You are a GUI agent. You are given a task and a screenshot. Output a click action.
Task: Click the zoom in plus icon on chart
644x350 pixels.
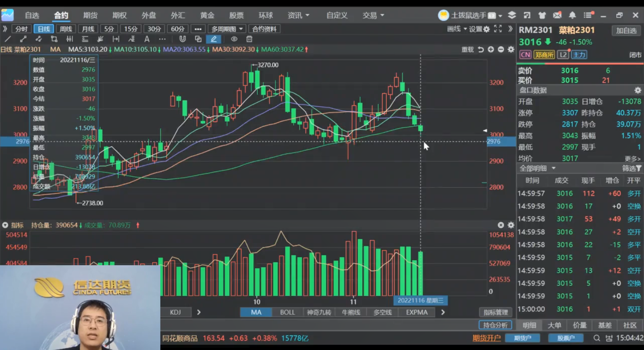click(491, 50)
